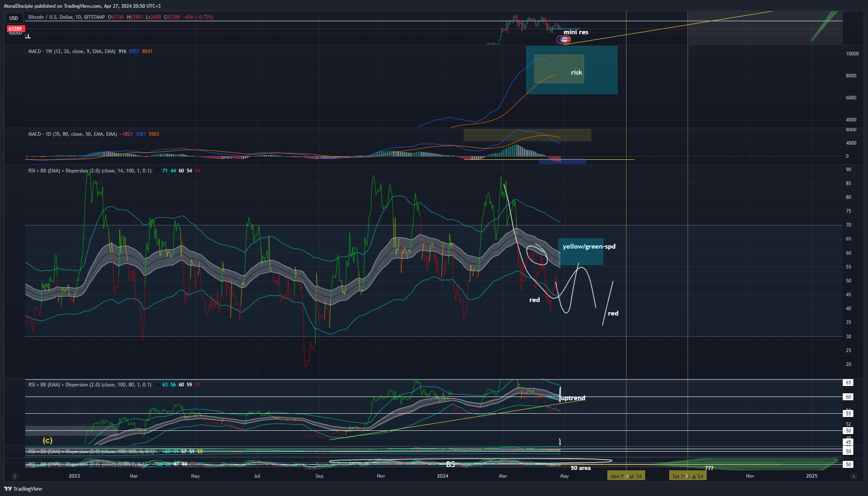868x496 pixels.
Task: Click the Z timezone icon
Action: (15, 476)
